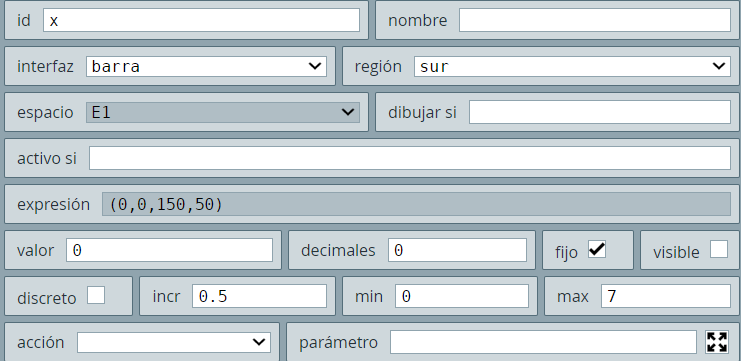Image resolution: width=741 pixels, height=361 pixels.
Task: Click the incr label
Action: pos(166,297)
